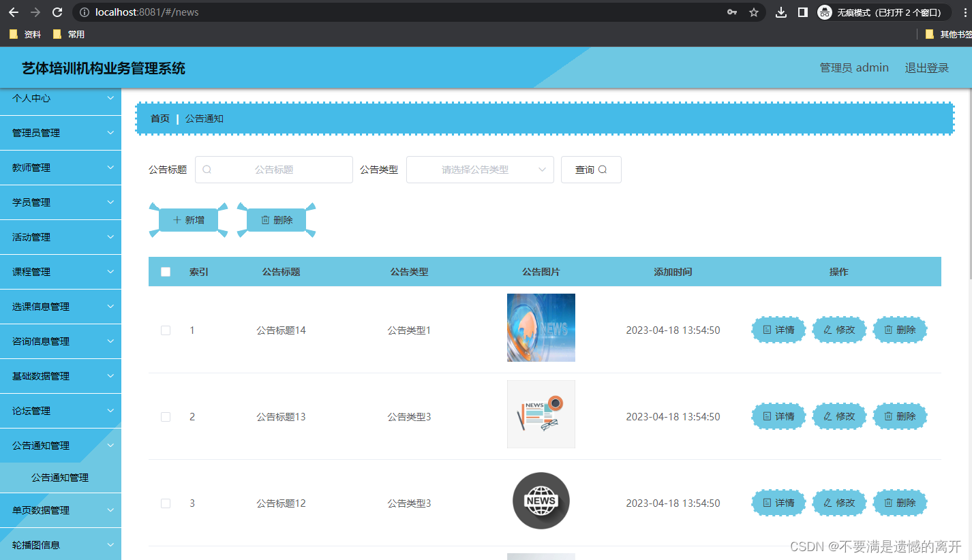972x560 pixels.
Task: Click the document icon on row 1 详情 button
Action: (766, 330)
